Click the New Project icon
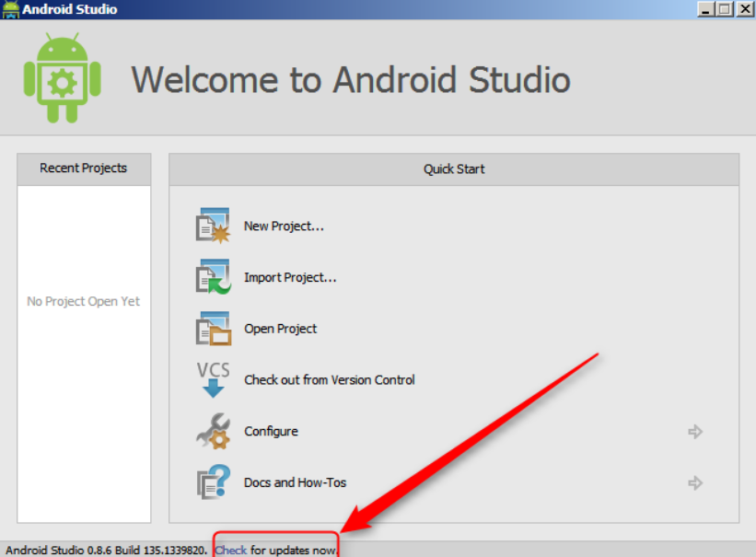 [x=213, y=226]
